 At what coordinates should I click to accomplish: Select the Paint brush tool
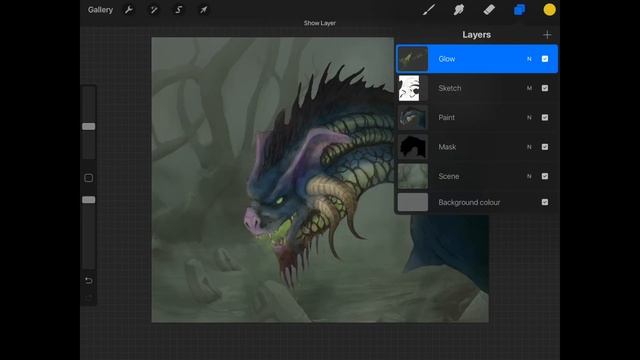pos(429,9)
